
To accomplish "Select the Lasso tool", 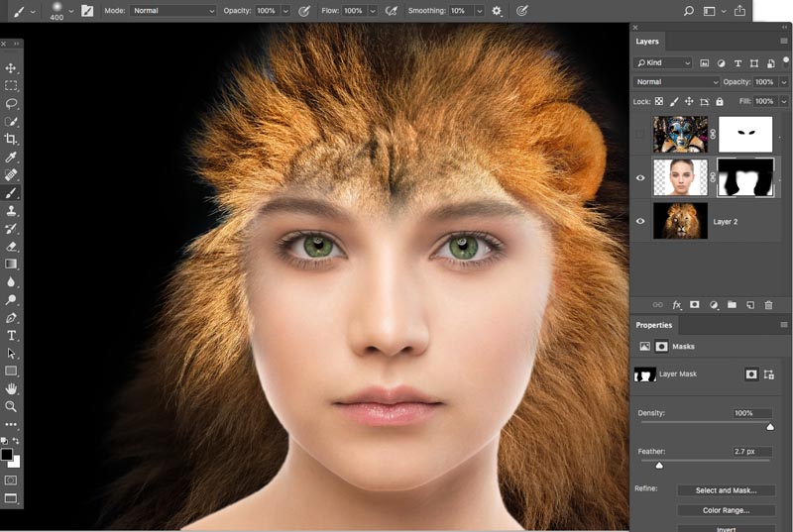I will click(x=11, y=103).
